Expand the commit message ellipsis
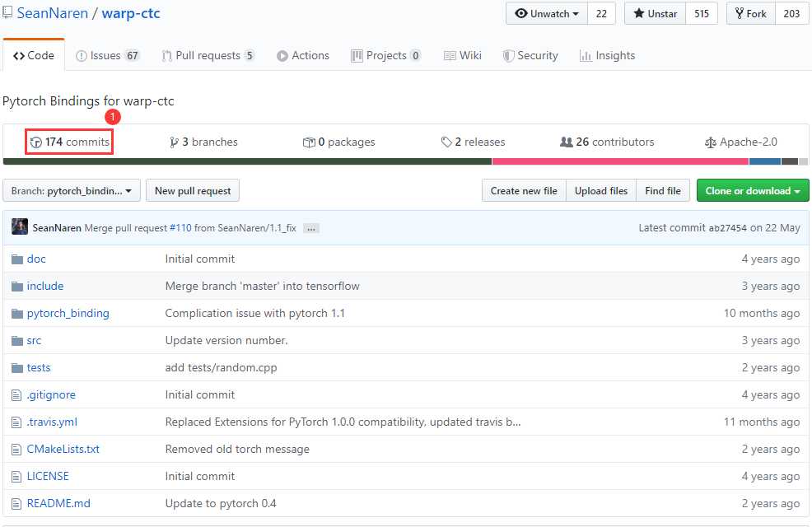This screenshot has width=812, height=527. [x=310, y=228]
